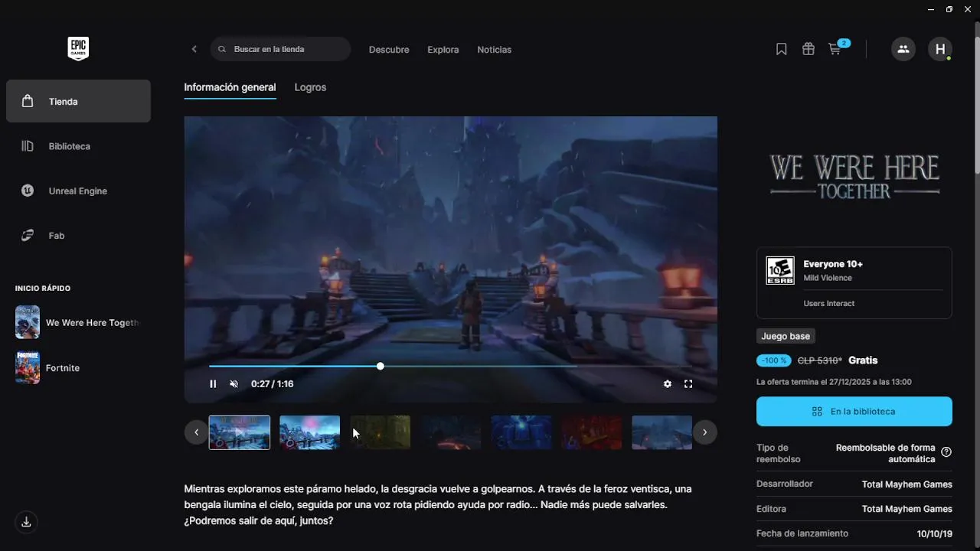Image resolution: width=980 pixels, height=551 pixels.
Task: Select the fourth thumbnail, the dark orange scene
Action: click(x=451, y=432)
